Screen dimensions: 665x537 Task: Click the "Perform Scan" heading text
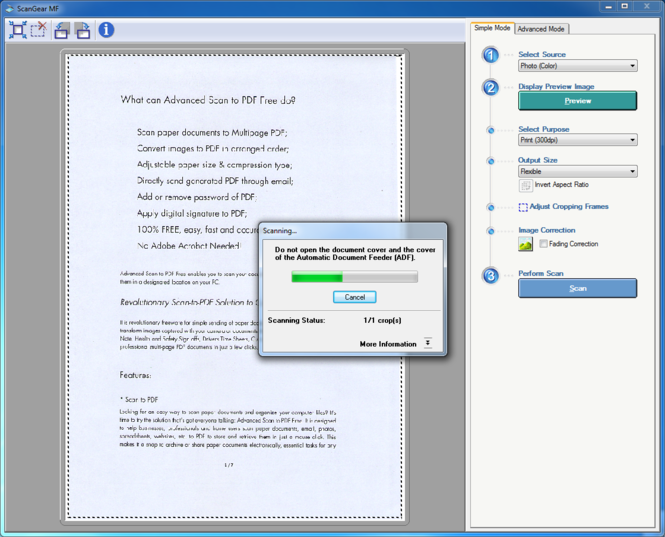pos(541,274)
